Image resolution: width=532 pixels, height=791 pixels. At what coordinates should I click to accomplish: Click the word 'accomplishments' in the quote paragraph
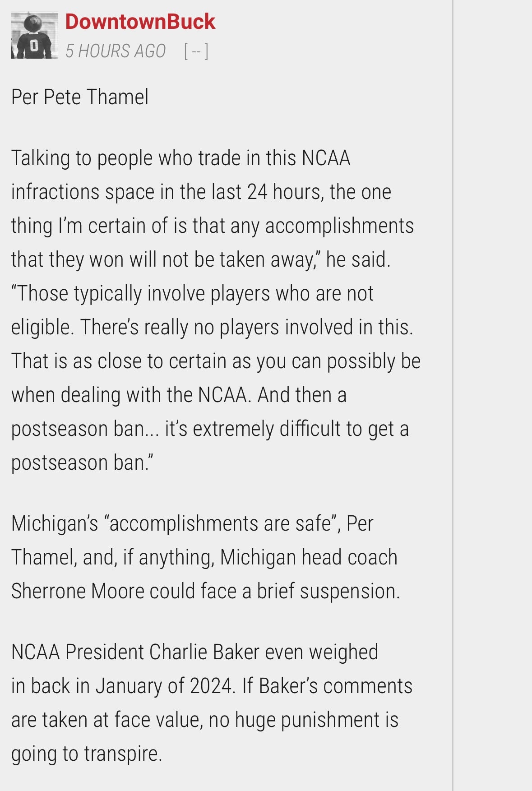[x=339, y=226]
